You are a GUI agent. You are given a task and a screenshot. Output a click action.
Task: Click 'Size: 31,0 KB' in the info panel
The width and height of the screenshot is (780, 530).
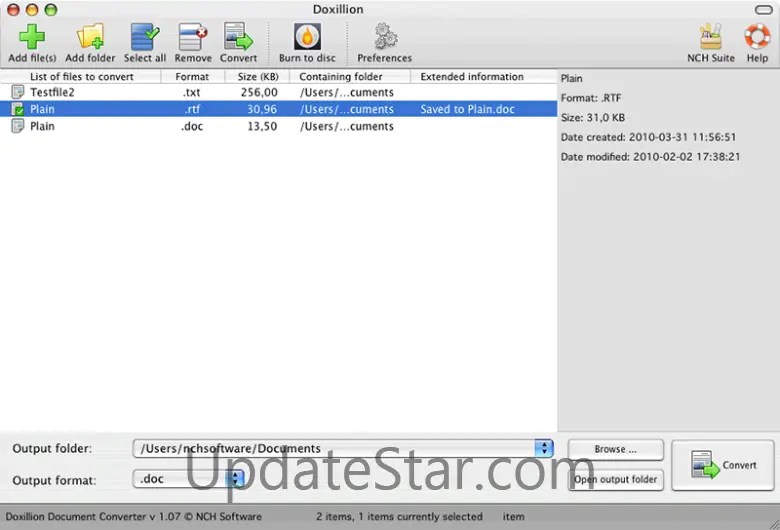point(592,117)
